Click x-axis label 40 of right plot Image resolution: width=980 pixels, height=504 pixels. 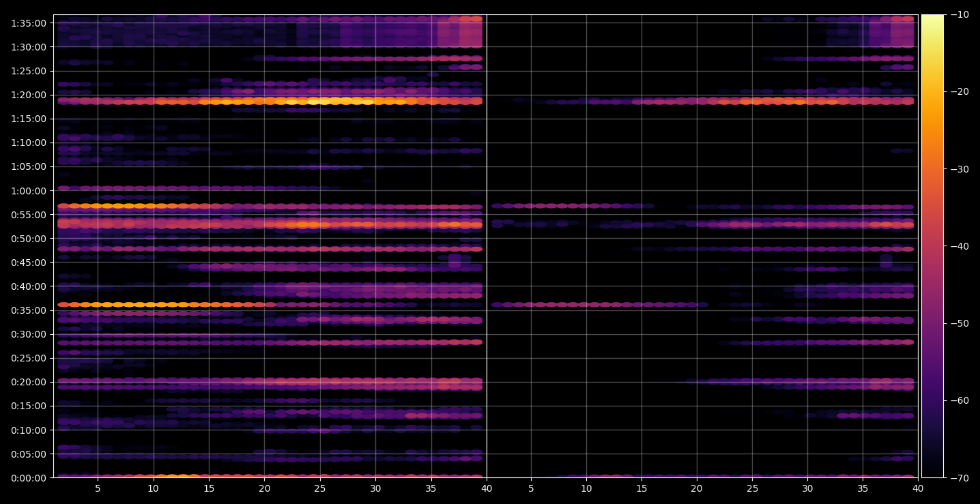[x=918, y=489]
